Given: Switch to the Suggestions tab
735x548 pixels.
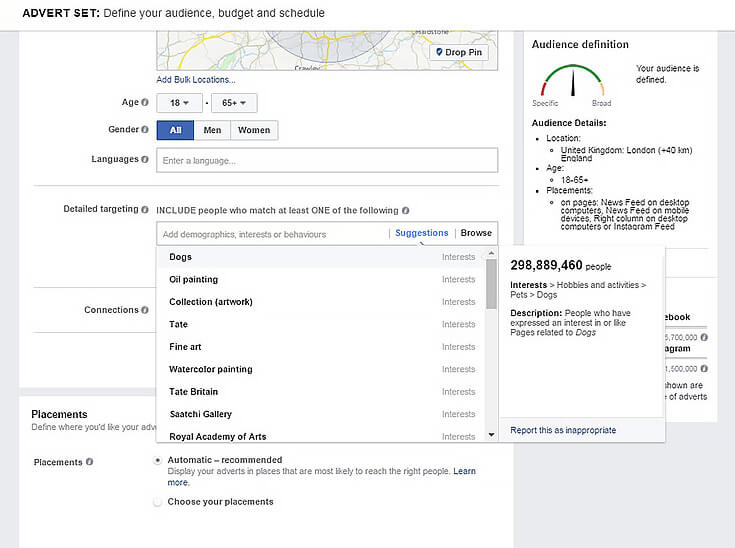Looking at the screenshot, I should pyautogui.click(x=421, y=233).
